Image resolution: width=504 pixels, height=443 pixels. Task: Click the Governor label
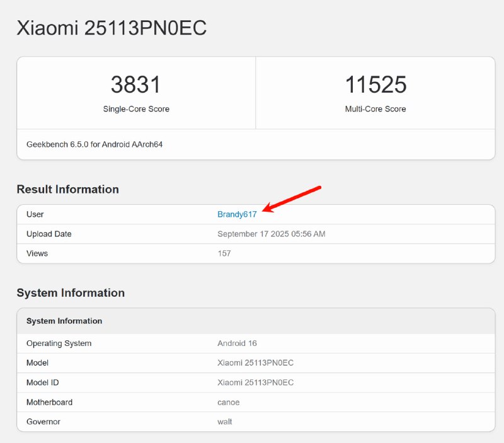[43, 422]
